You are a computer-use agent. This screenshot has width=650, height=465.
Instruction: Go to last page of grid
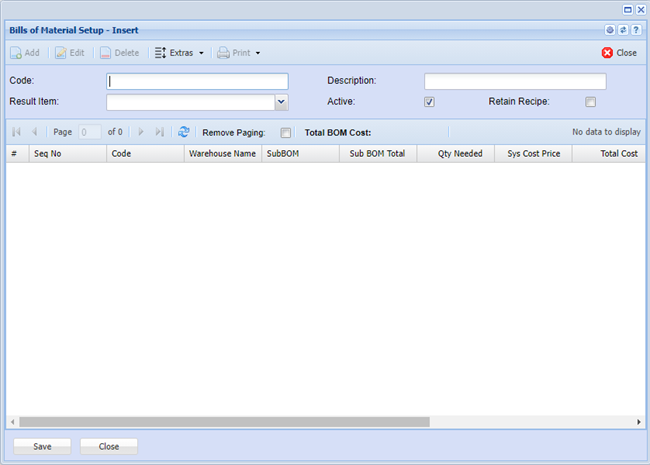tap(160, 132)
